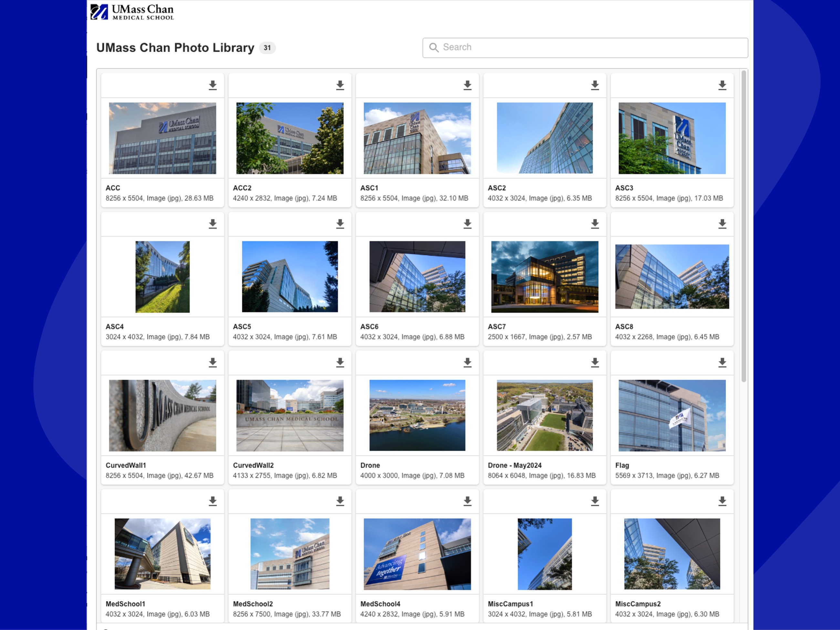Open the MedSchool4 banner thumbnail
Screen dimensions: 840x630
coord(417,554)
